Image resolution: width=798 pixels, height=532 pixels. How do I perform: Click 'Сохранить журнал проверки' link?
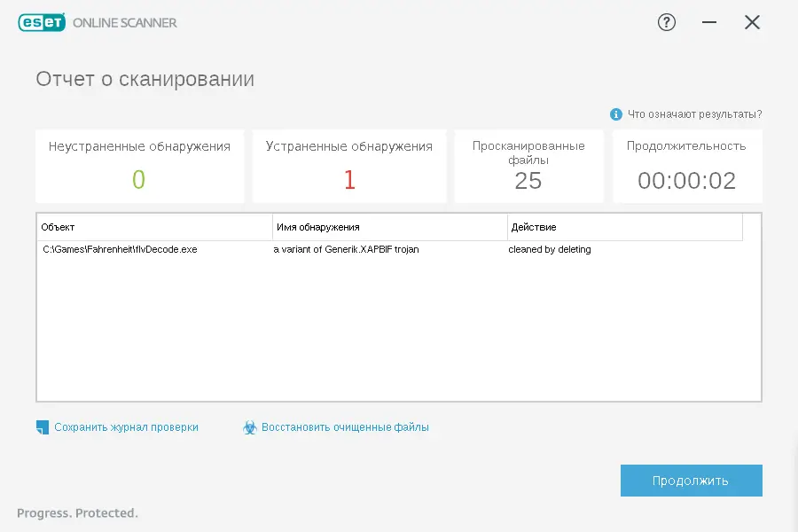126,427
